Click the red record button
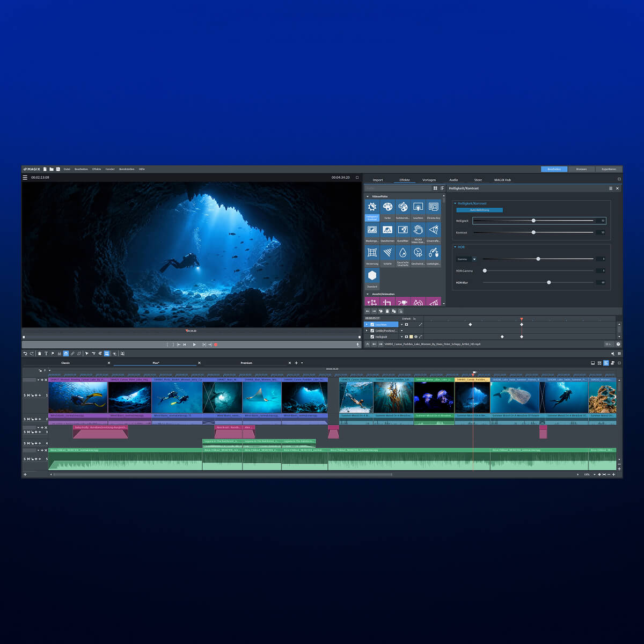Viewport: 644px width, 644px height. click(216, 345)
